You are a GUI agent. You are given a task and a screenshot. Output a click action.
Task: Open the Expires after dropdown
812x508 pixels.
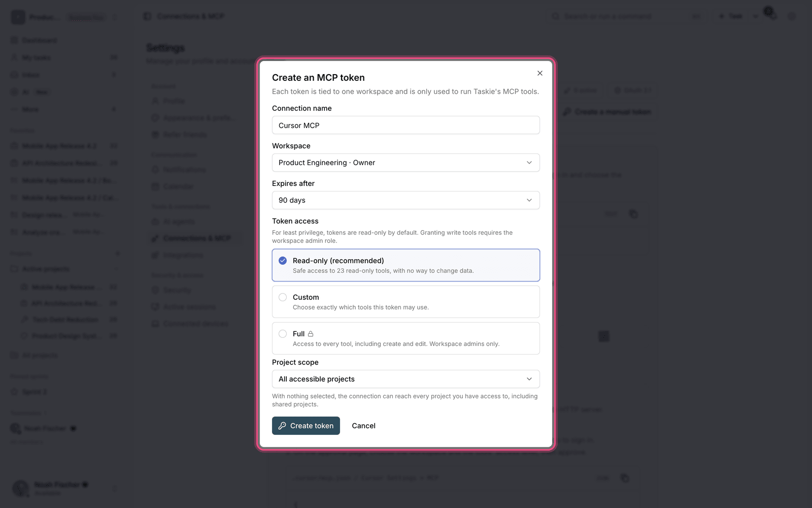(x=405, y=200)
